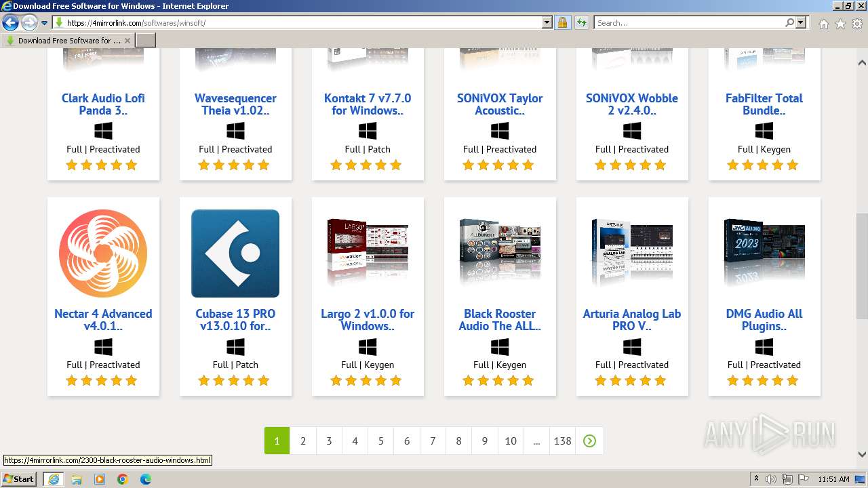Open SONiVOX Taylor Acoustic link
Image resolution: width=868 pixels, height=488 pixels.
500,104
